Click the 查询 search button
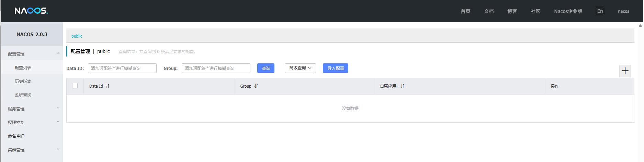 coord(266,68)
